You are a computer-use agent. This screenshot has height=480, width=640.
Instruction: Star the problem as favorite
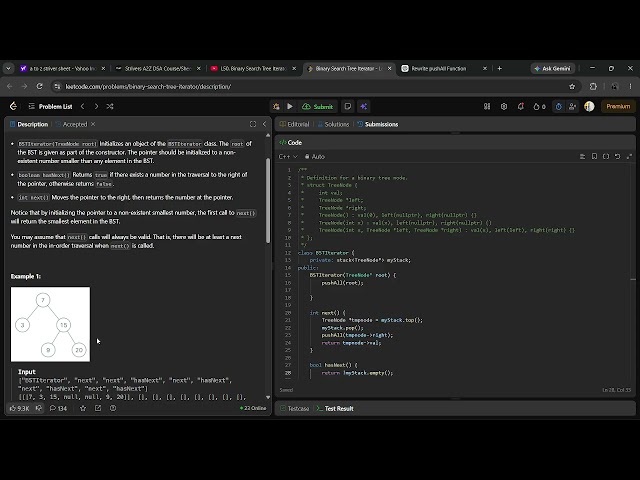(x=83, y=408)
